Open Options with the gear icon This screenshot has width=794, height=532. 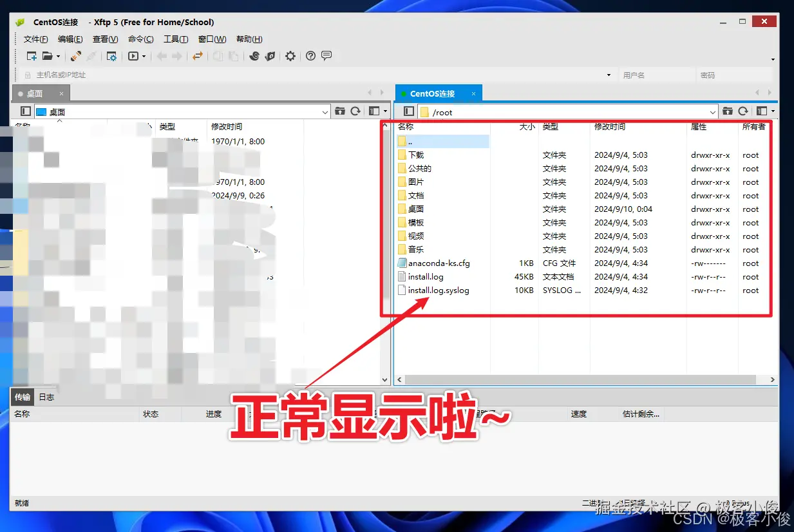pyautogui.click(x=290, y=56)
